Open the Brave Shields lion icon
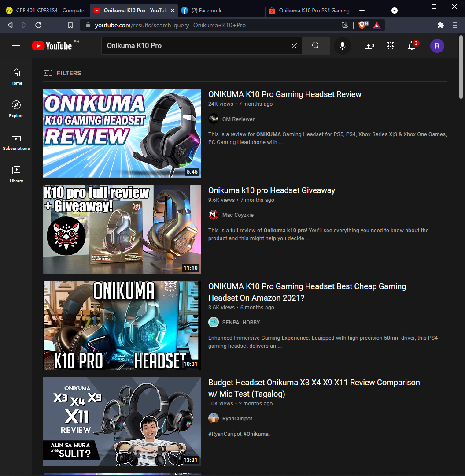This screenshot has height=476, width=465. point(363,25)
